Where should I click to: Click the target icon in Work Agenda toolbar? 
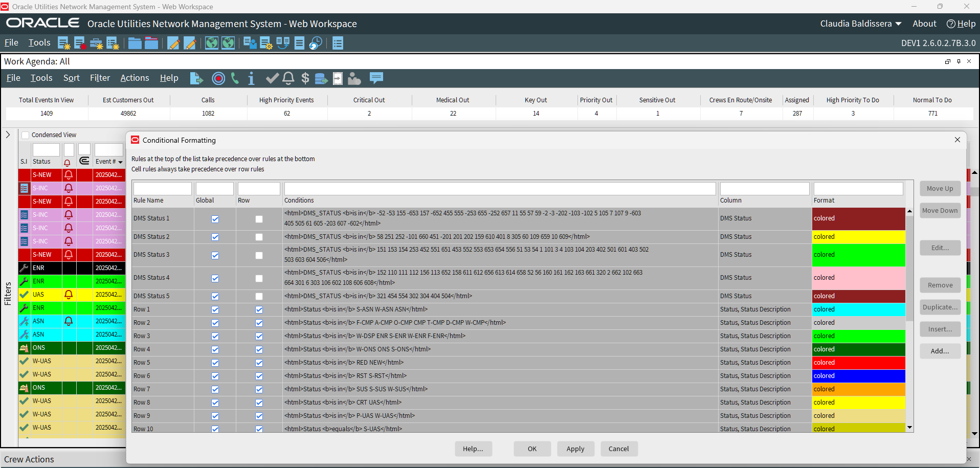(218, 78)
